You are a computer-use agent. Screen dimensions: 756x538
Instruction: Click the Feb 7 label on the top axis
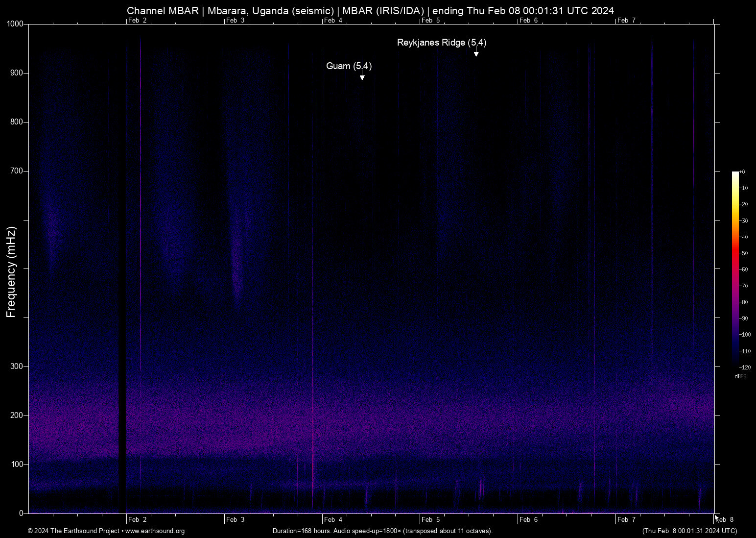point(627,21)
